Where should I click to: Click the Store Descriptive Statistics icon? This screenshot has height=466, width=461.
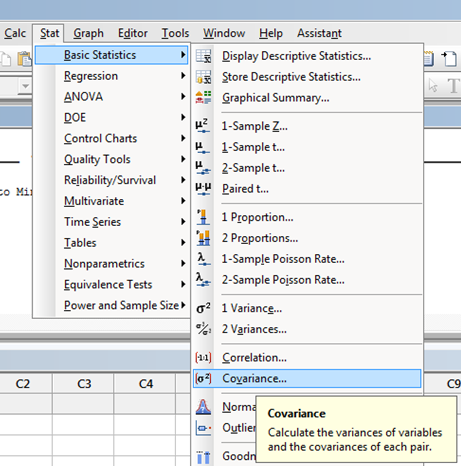click(203, 77)
